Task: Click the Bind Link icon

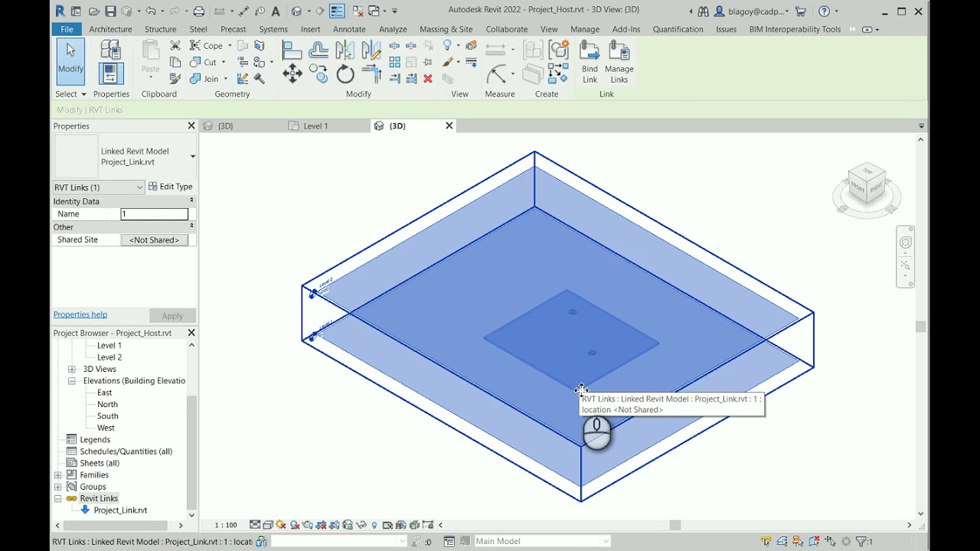Action: [590, 62]
